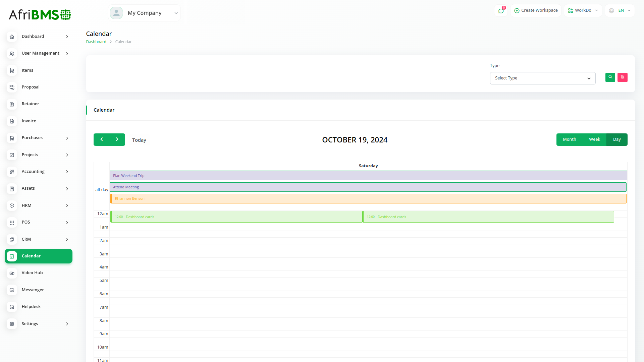Viewport: 644px width, 362px height.
Task: Expand the Accounting submenu chevron
Action: pyautogui.click(x=67, y=172)
